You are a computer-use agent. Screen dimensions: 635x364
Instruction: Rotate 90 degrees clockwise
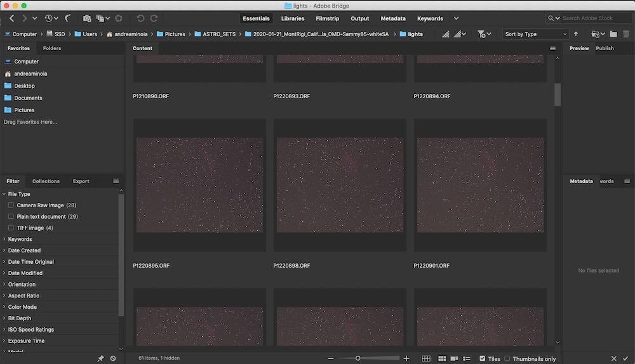click(x=154, y=18)
